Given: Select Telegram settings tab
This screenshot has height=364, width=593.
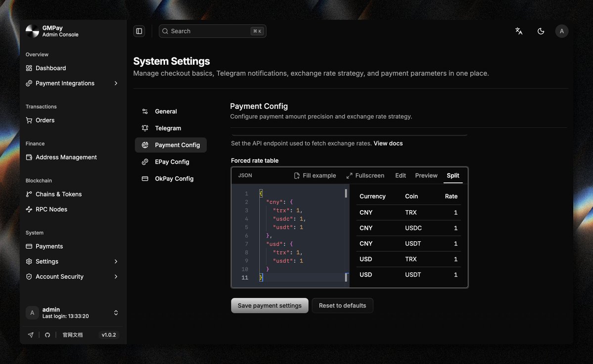Looking at the screenshot, I should click(x=171, y=128).
